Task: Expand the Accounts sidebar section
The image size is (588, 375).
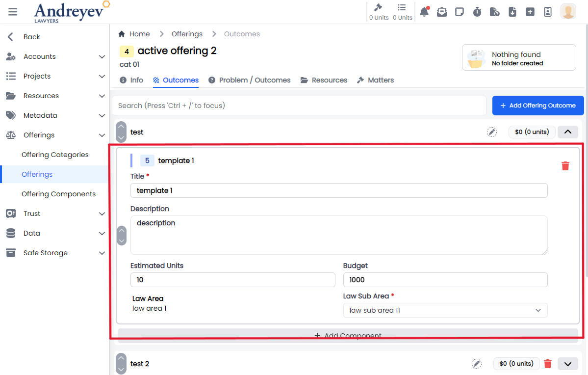Action: (x=55, y=56)
